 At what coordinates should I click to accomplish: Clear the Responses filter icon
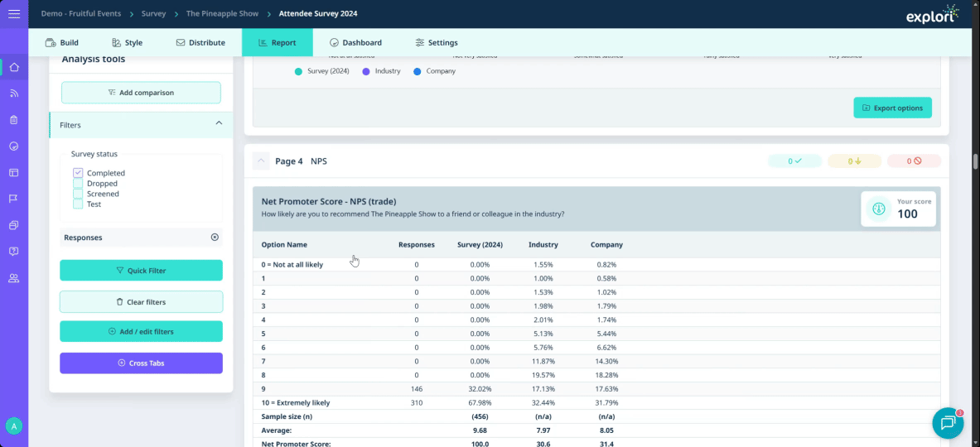pyautogui.click(x=215, y=238)
